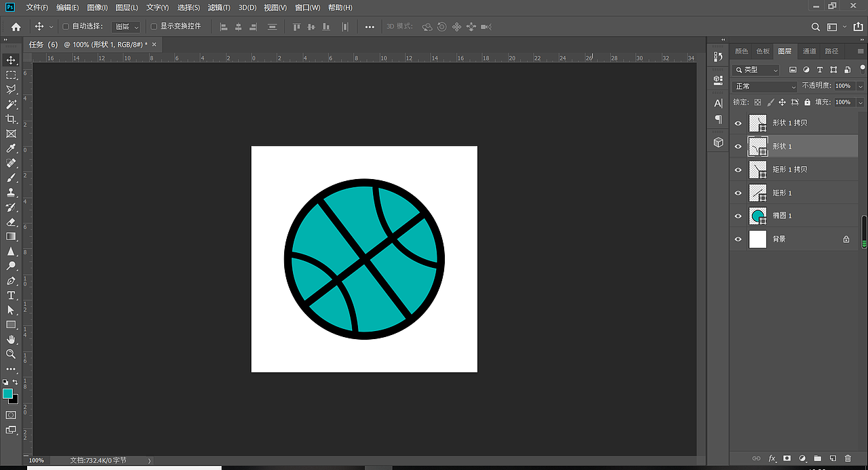Open the 滤镜(T) menu
Image resolution: width=868 pixels, height=470 pixels.
[218, 7]
